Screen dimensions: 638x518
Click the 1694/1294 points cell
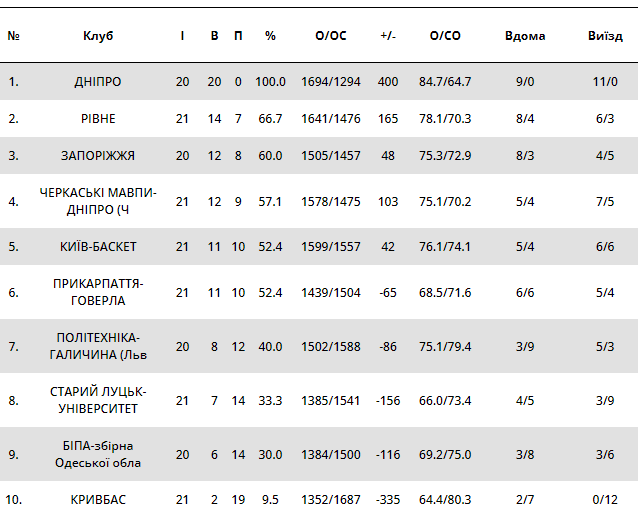(x=331, y=82)
